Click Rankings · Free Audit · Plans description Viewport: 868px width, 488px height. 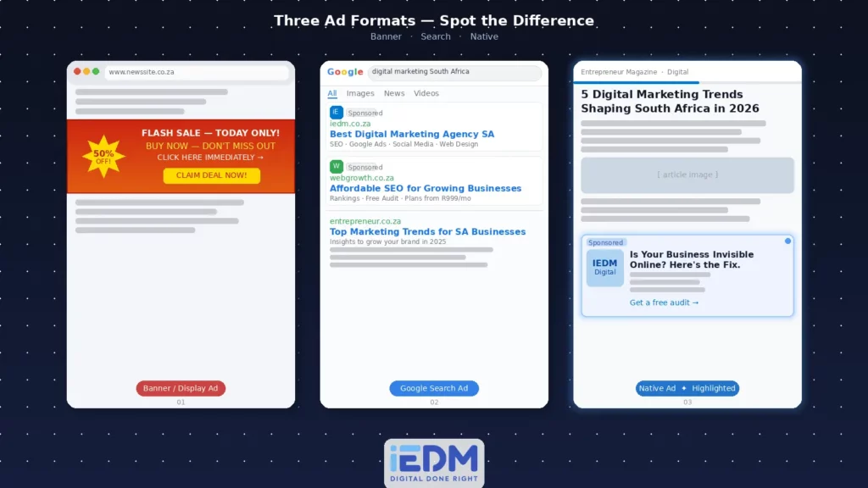pyautogui.click(x=400, y=198)
